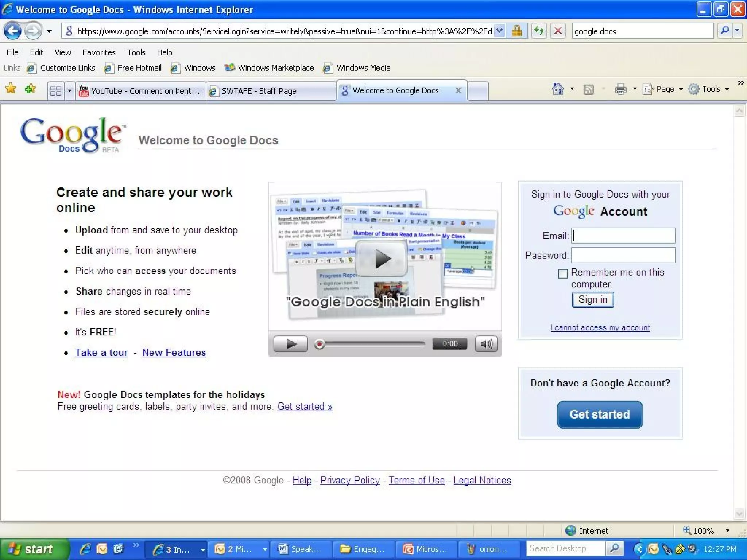The height and width of the screenshot is (560, 747).
Task: Open the Terms of Use footer link
Action: (x=417, y=480)
